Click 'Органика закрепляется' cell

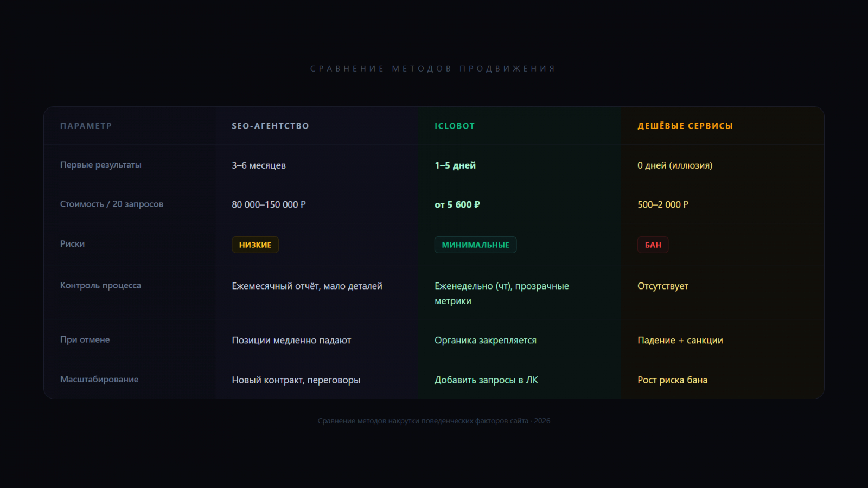pyautogui.click(x=486, y=341)
